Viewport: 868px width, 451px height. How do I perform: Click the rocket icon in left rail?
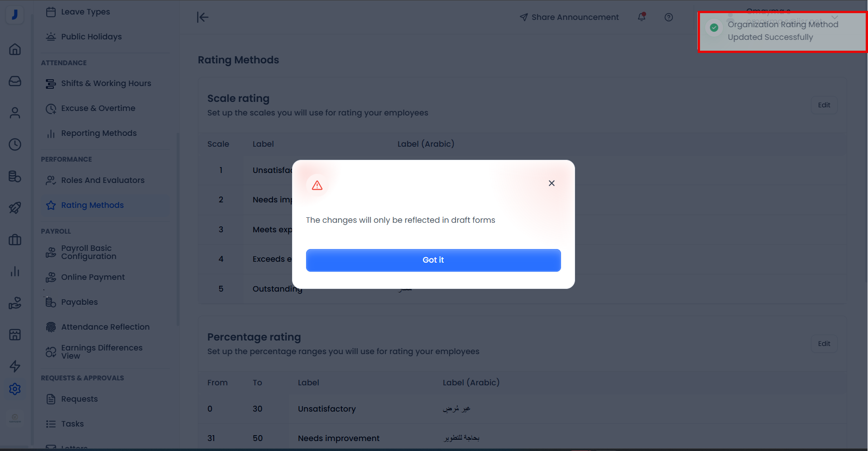(15, 208)
